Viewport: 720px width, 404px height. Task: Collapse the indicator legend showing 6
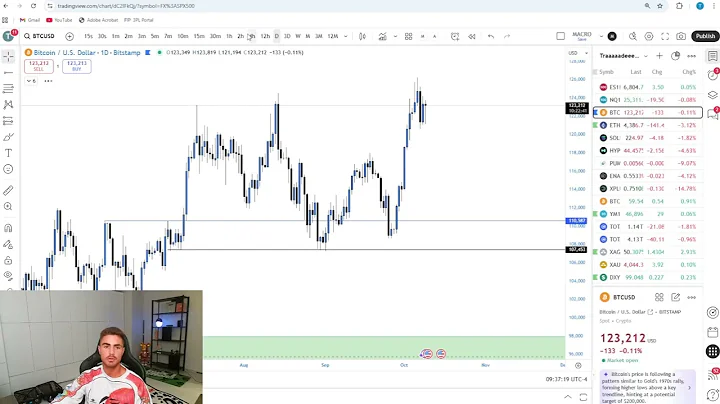click(x=31, y=81)
